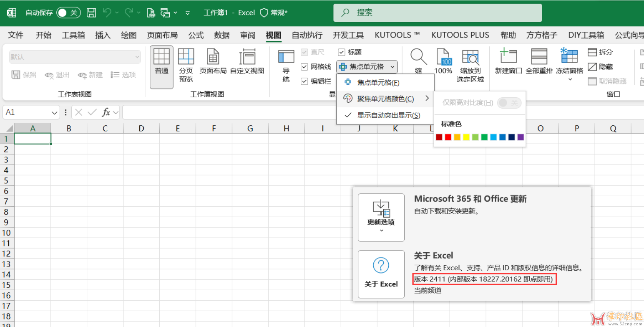The width and height of the screenshot is (644, 327).
Task: Click the 帮助 help tab
Action: (508, 35)
